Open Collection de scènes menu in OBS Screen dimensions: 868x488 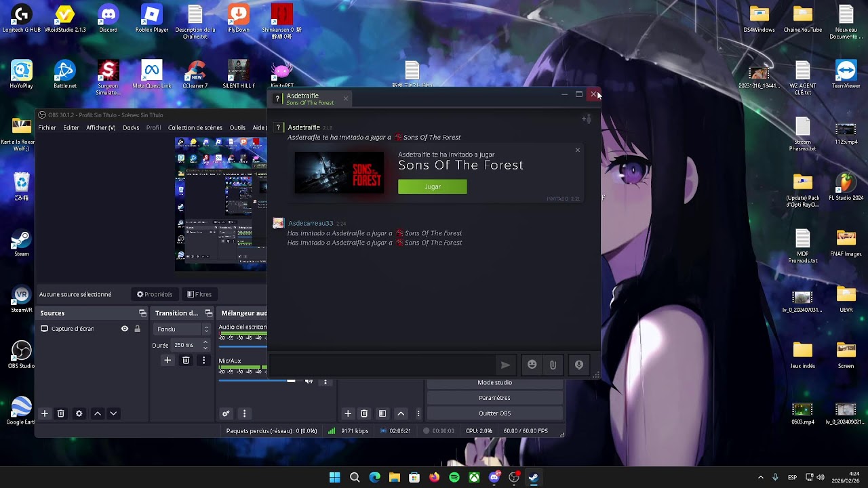195,127
